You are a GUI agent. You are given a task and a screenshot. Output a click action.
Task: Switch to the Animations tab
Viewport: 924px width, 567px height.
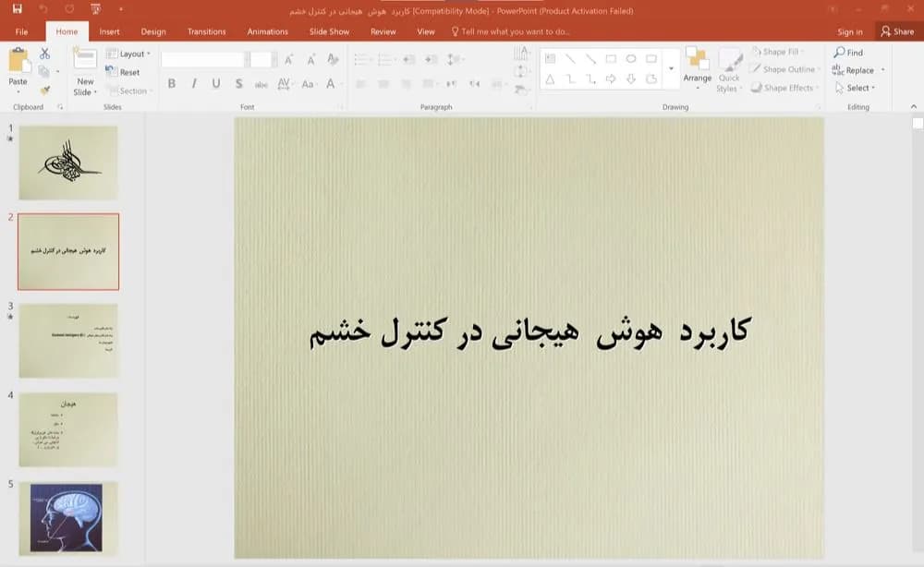click(268, 31)
